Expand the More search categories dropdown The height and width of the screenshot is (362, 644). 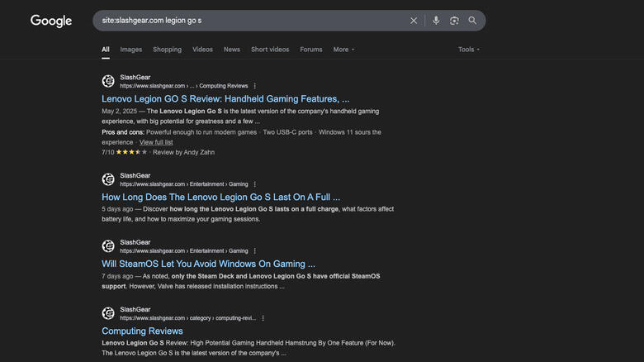[x=343, y=50]
